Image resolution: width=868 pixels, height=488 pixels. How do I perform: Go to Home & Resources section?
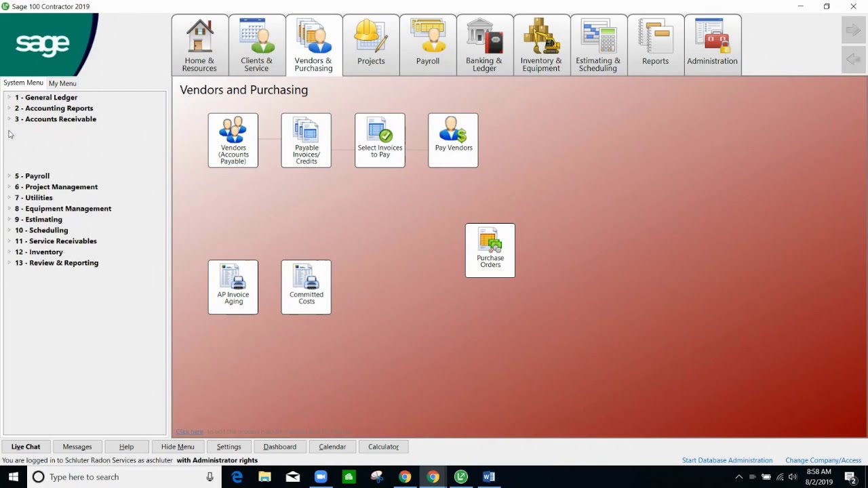click(x=199, y=45)
